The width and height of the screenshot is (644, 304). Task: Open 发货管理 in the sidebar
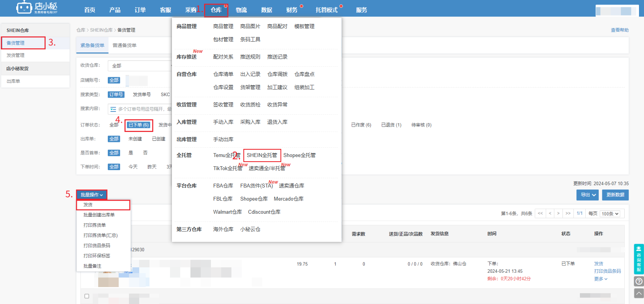coord(15,55)
